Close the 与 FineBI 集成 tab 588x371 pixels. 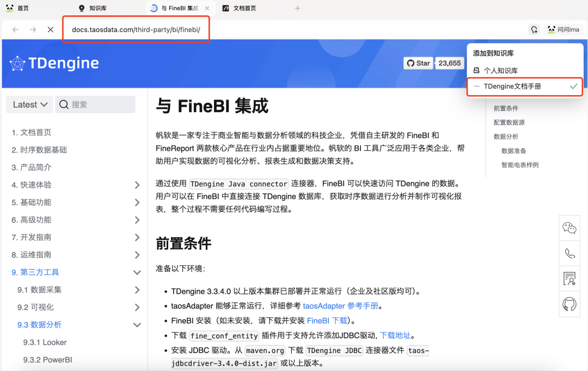click(x=207, y=8)
